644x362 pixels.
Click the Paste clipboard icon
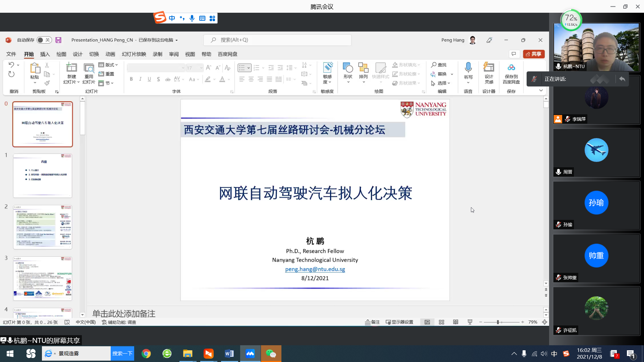[35, 68]
